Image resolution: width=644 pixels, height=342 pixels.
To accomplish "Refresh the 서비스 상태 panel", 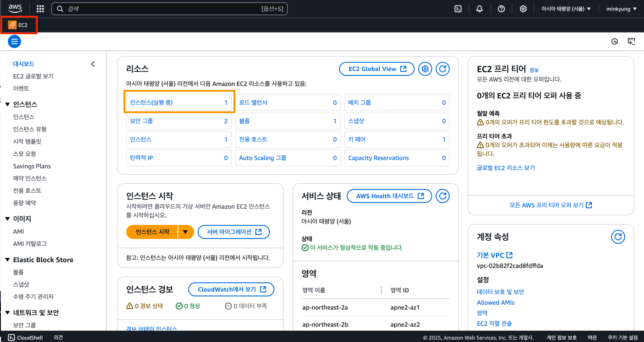I will coord(443,196).
